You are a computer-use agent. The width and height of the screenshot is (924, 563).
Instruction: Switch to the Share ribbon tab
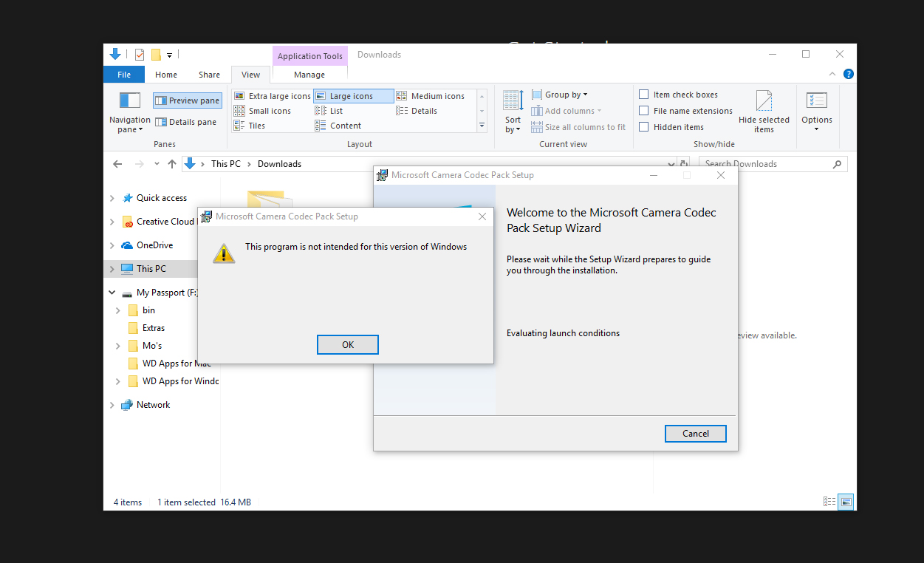[209, 75]
